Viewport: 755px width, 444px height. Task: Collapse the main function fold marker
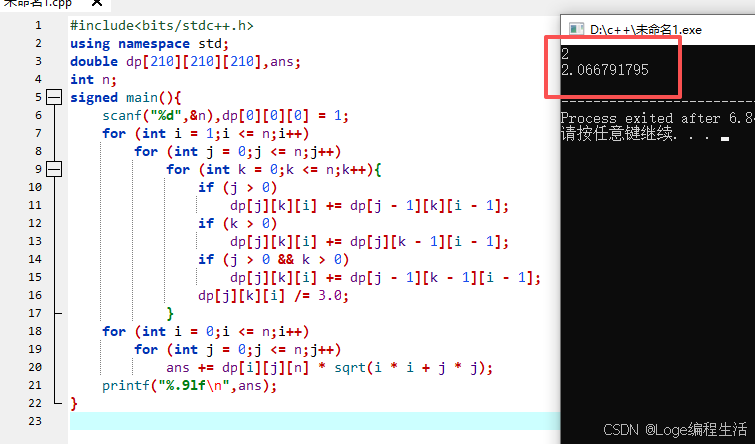pyautogui.click(x=54, y=97)
